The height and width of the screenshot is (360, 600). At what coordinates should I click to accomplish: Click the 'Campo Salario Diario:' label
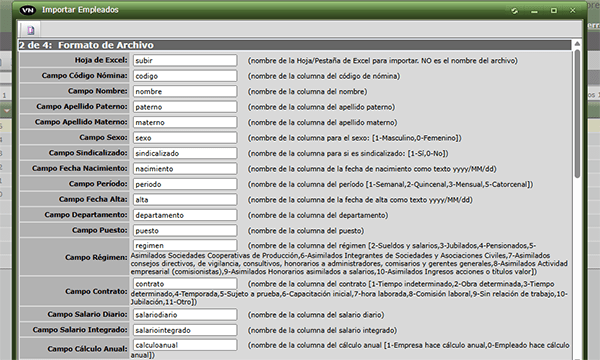[x=88, y=314]
